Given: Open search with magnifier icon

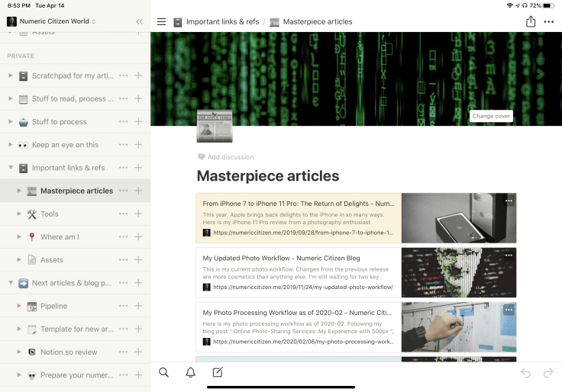Looking at the screenshot, I should (x=164, y=372).
